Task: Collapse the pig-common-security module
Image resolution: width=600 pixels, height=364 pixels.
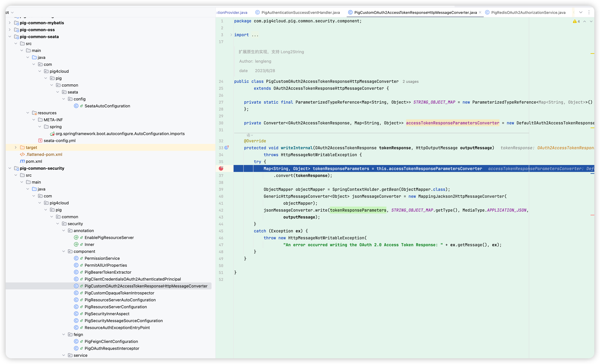Action: tap(10, 168)
